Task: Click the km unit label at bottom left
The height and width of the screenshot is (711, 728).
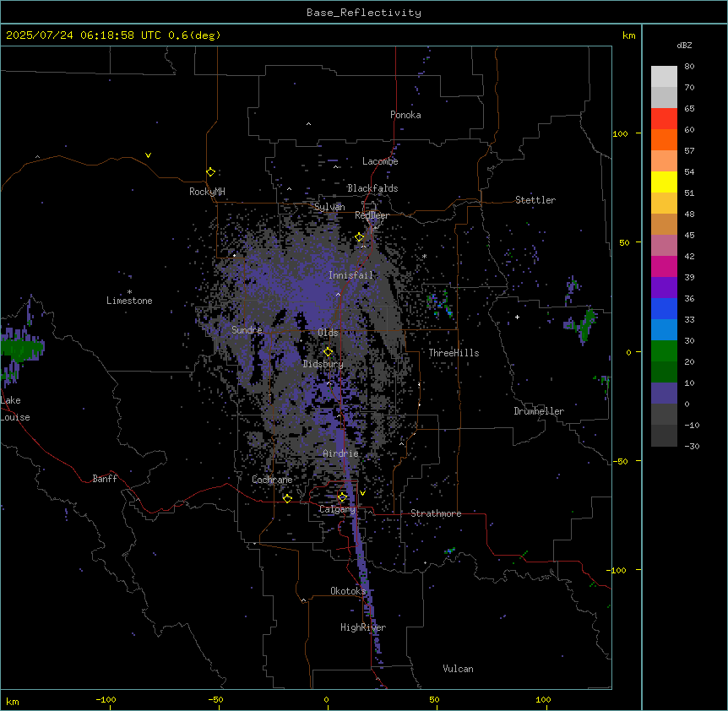Action: point(13,701)
